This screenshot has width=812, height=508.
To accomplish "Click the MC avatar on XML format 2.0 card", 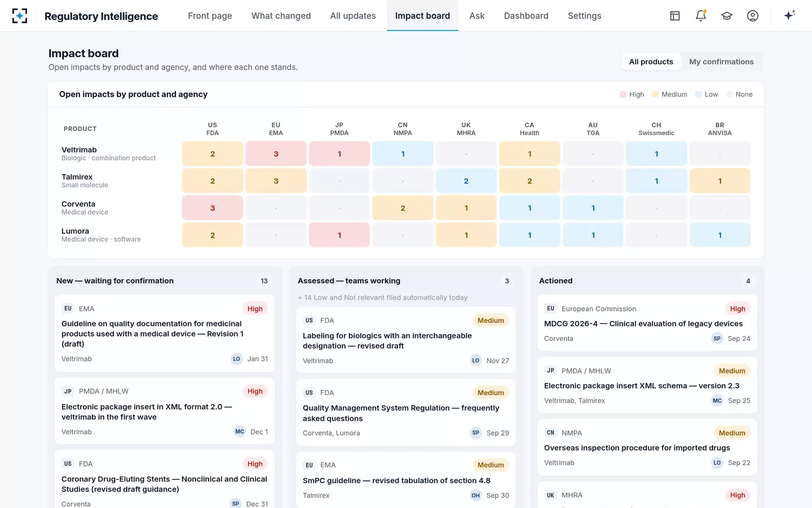I will 240,432.
